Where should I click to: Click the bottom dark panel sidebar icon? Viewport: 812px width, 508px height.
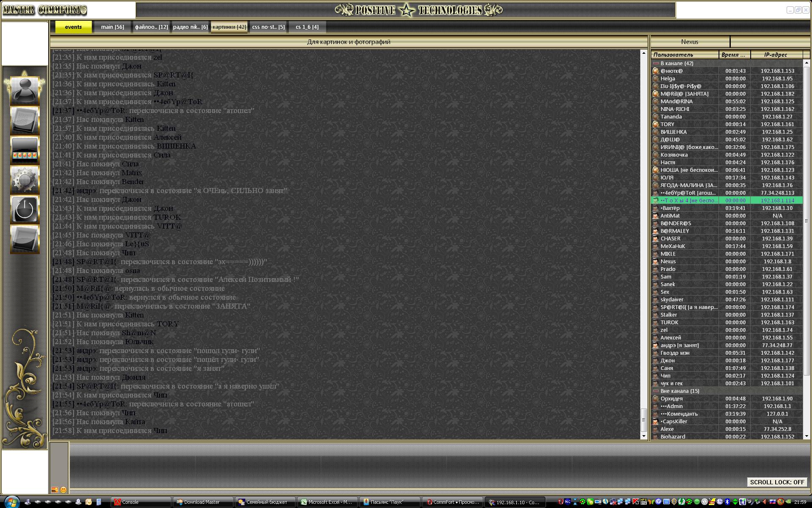[x=25, y=239]
